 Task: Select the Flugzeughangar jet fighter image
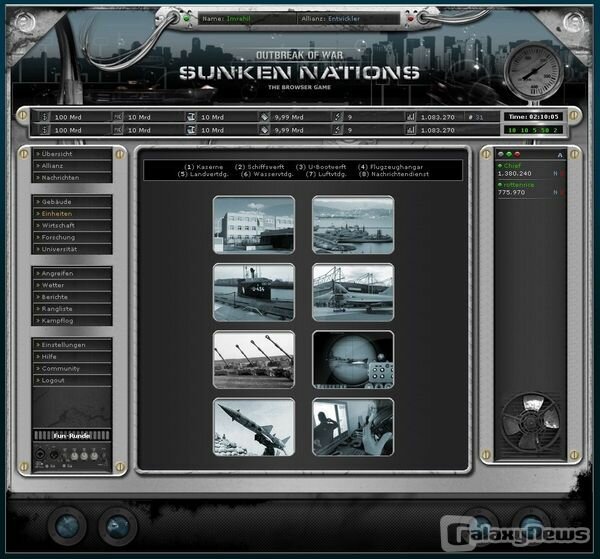point(353,292)
